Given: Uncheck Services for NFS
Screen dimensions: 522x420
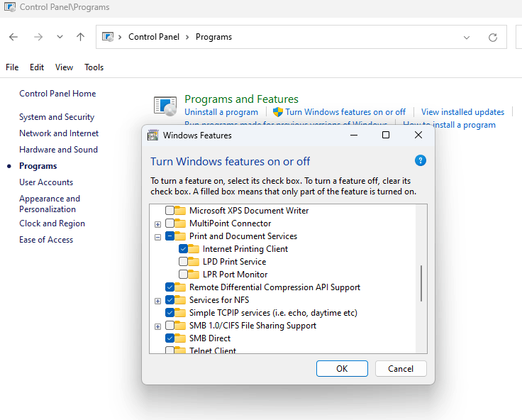Looking at the screenshot, I should pos(170,300).
